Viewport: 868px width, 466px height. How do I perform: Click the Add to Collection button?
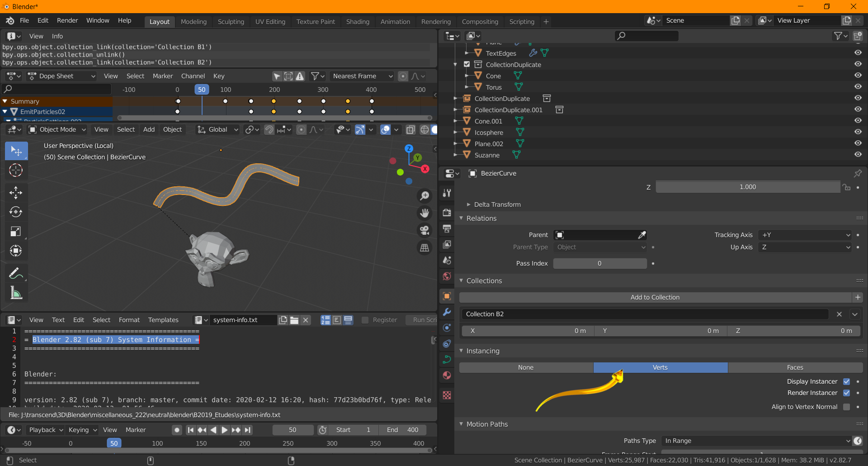655,297
